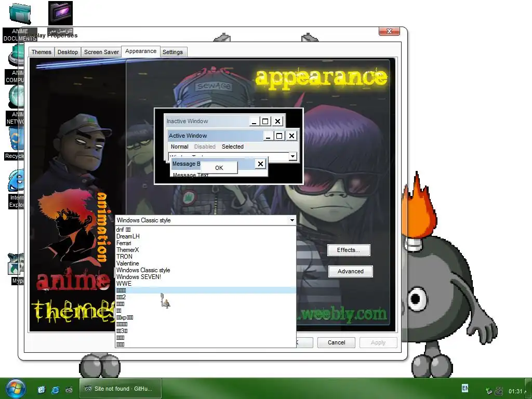Open the Windows Start orb
Image resolution: width=532 pixels, height=399 pixels.
15,389
